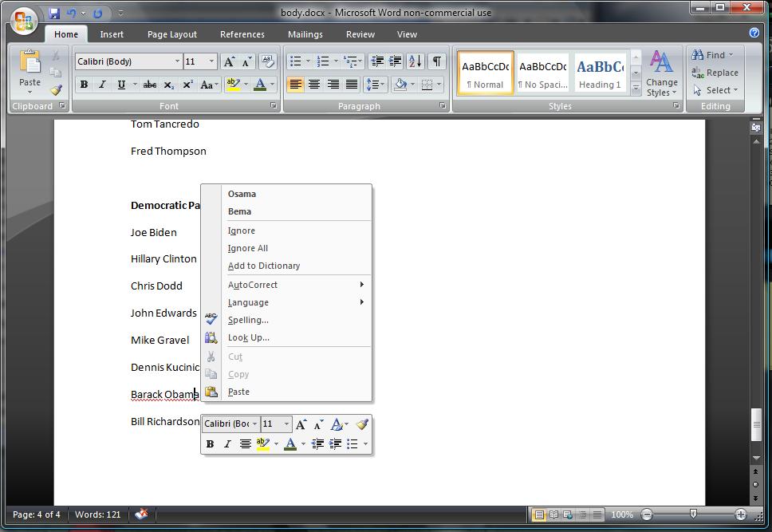Image resolution: width=772 pixels, height=532 pixels.
Task: Open the line spacing dropdown
Action: coord(375,85)
